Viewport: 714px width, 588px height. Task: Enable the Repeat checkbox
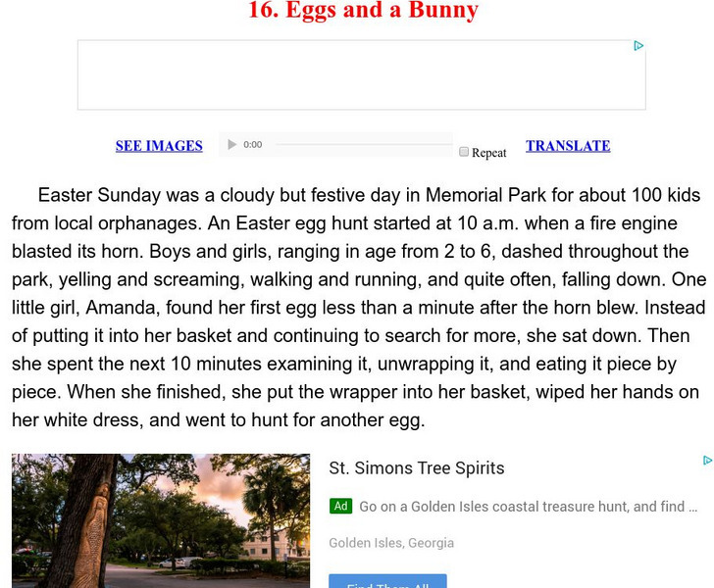464,152
